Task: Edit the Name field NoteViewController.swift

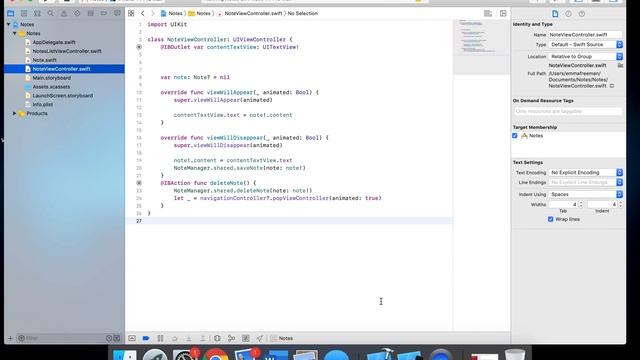Action: coord(585,35)
